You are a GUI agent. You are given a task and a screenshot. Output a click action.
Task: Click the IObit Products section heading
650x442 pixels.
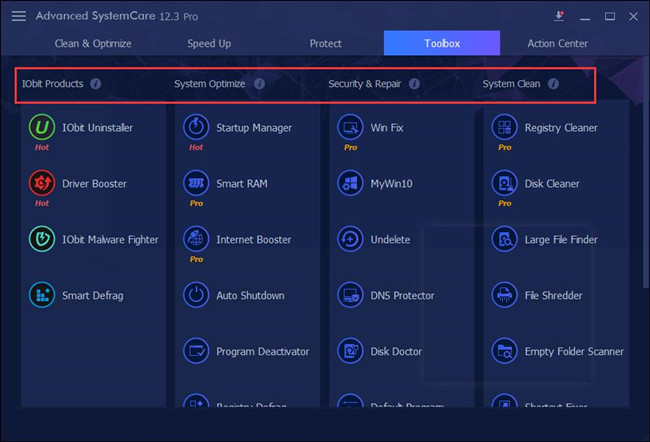click(x=53, y=84)
